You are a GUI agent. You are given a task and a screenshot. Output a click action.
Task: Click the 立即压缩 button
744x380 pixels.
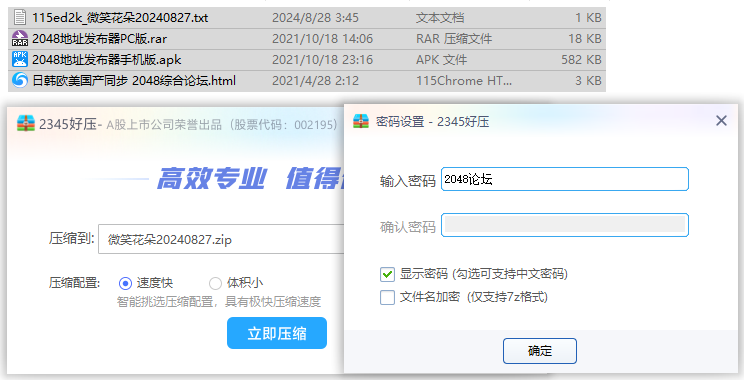(x=277, y=333)
